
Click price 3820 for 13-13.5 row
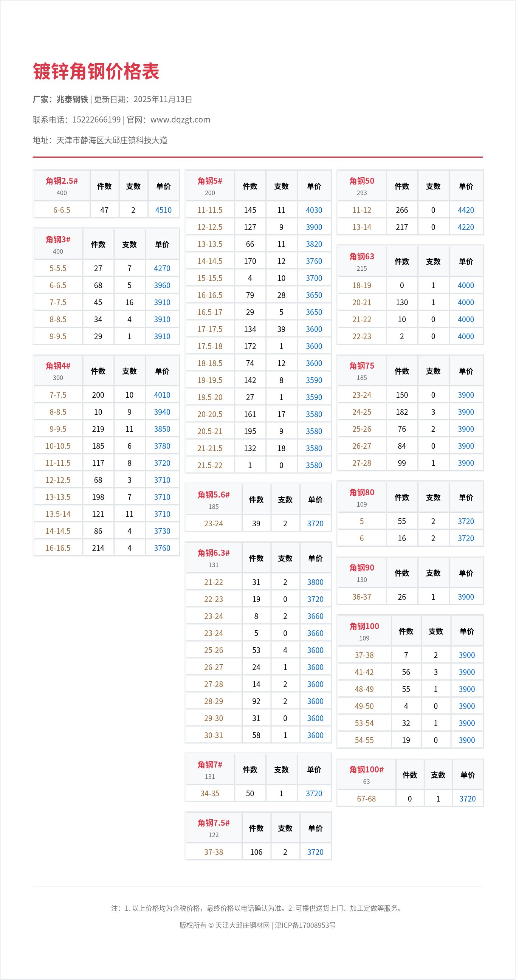314,244
